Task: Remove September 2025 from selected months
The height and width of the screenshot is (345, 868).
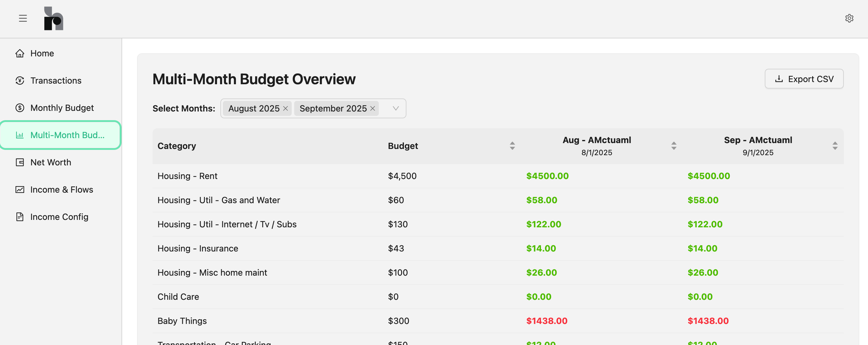Action: (x=372, y=108)
